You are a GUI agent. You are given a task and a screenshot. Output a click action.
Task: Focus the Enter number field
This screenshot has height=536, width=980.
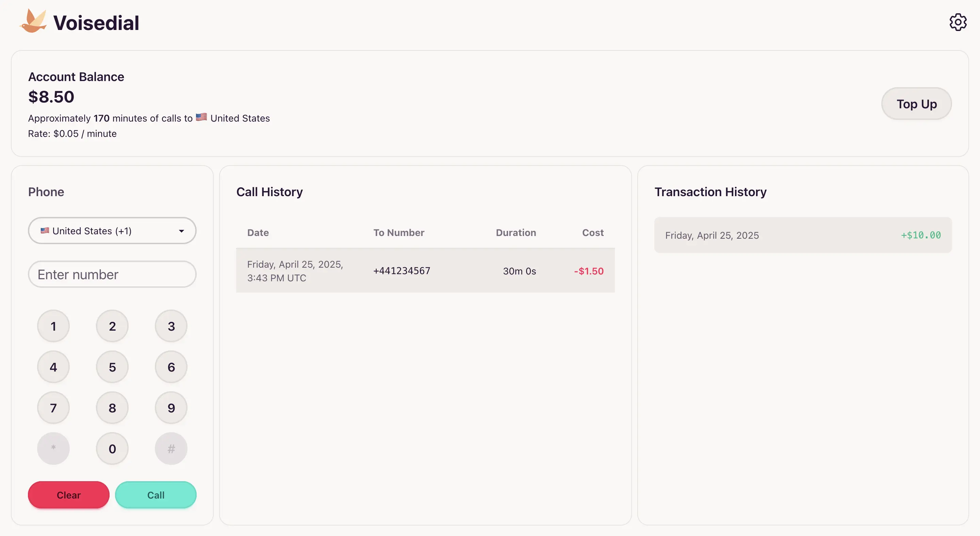112,274
